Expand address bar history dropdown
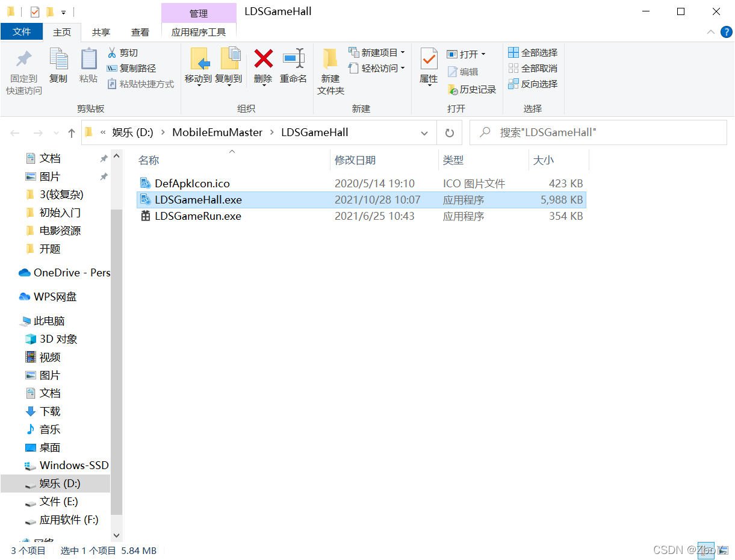Screen dimensions: 735x560 pyautogui.click(x=424, y=132)
